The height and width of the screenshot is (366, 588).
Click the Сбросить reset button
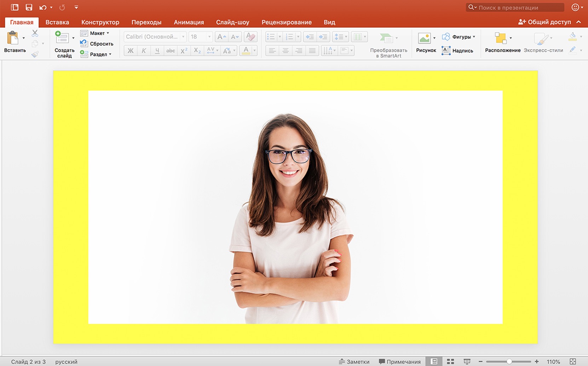point(97,44)
